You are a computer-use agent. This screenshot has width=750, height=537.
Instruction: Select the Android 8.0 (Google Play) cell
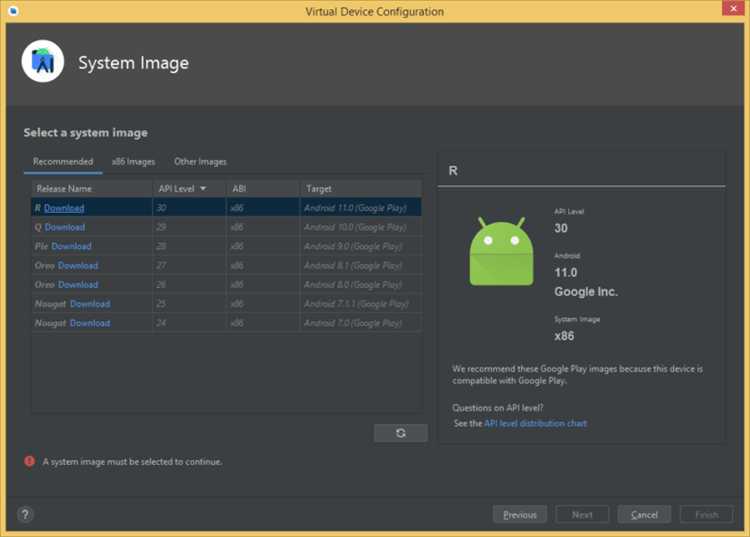pos(361,285)
